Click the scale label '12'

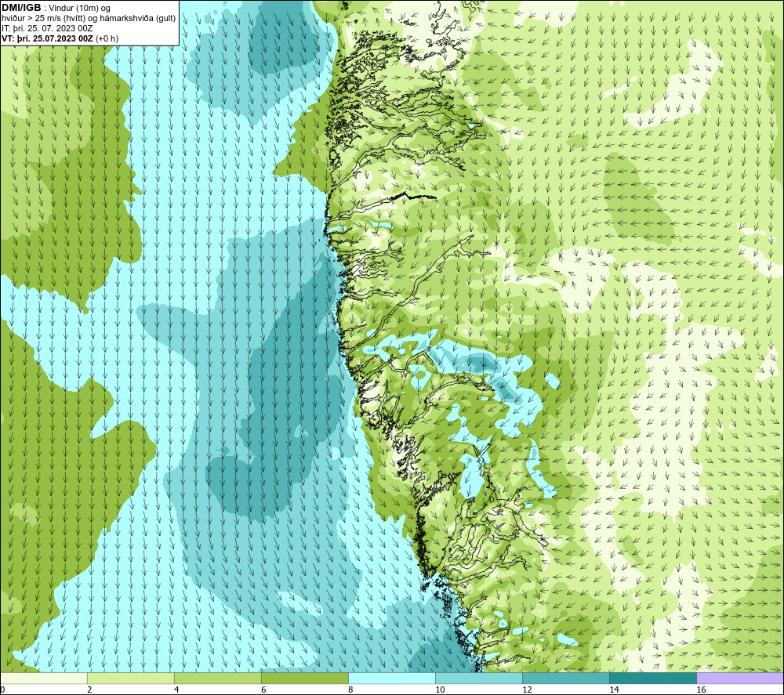tap(527, 690)
